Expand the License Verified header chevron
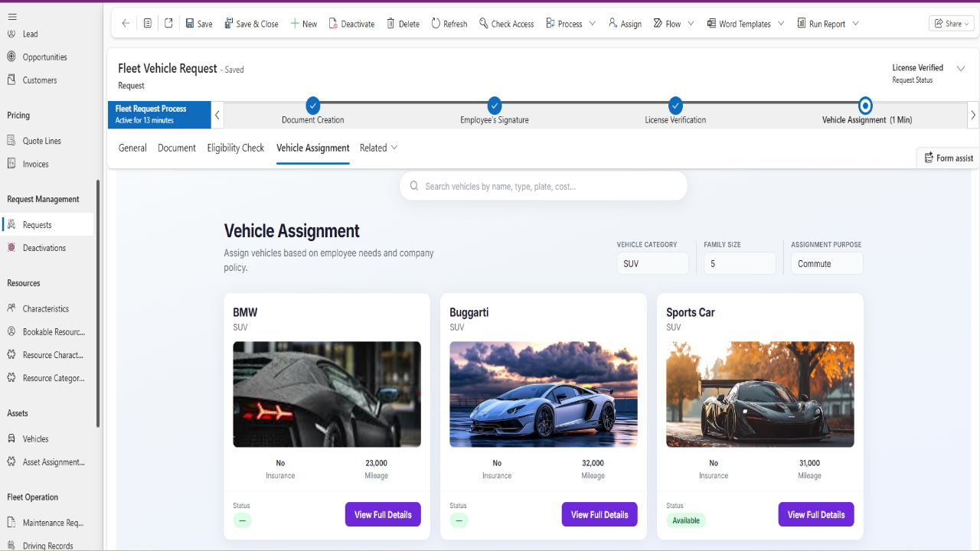Viewport: 980px width, 551px height. (961, 68)
